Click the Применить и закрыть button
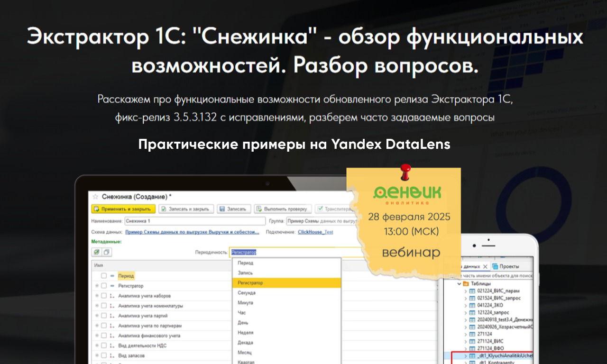607x364 pixels. point(123,209)
